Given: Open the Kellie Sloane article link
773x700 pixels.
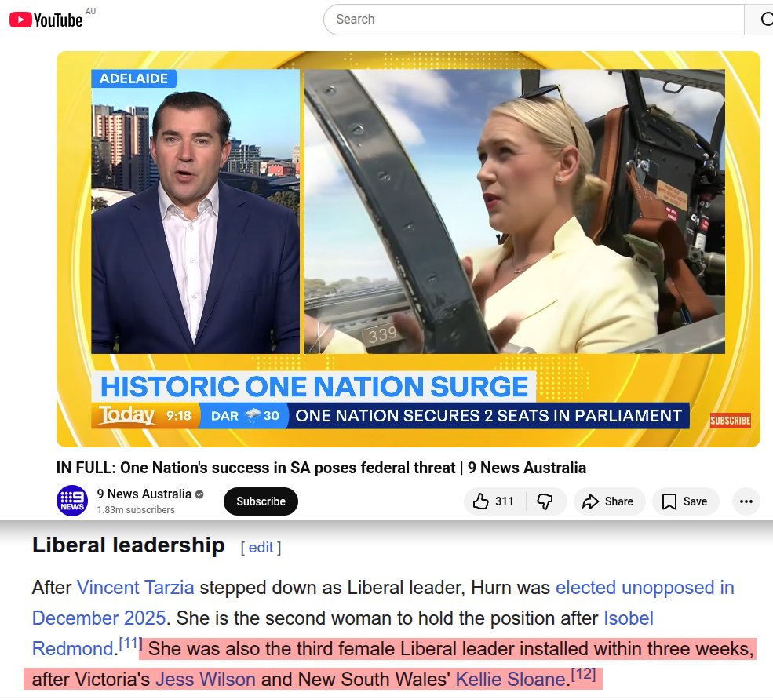Looking at the screenshot, I should point(511,680).
